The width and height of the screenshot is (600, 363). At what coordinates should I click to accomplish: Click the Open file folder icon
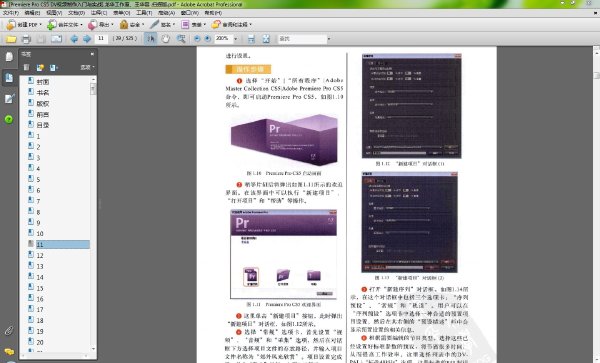[11, 39]
